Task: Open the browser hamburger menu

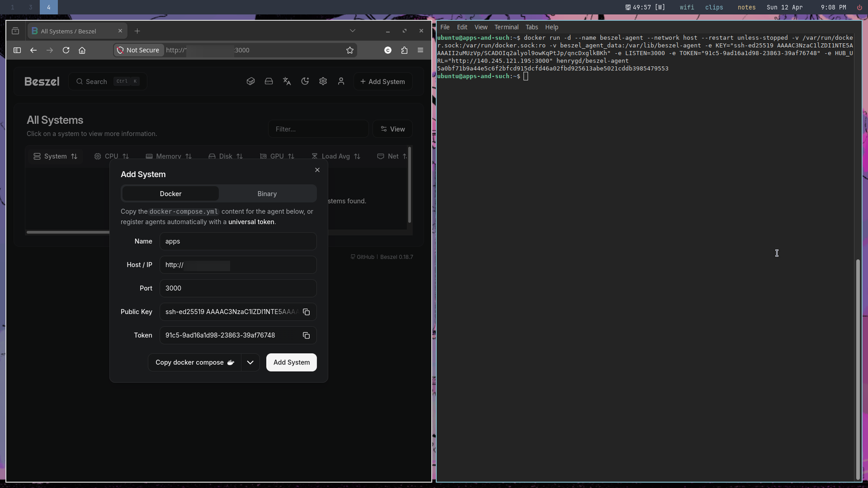Action: coord(420,50)
